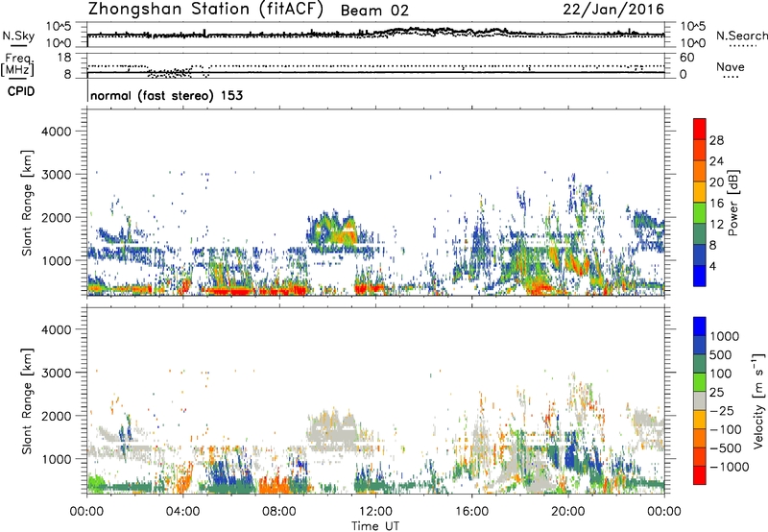This screenshot has height=532, width=768.
Task: Click the '100' label on the velocity scale
Action: (x=722, y=374)
